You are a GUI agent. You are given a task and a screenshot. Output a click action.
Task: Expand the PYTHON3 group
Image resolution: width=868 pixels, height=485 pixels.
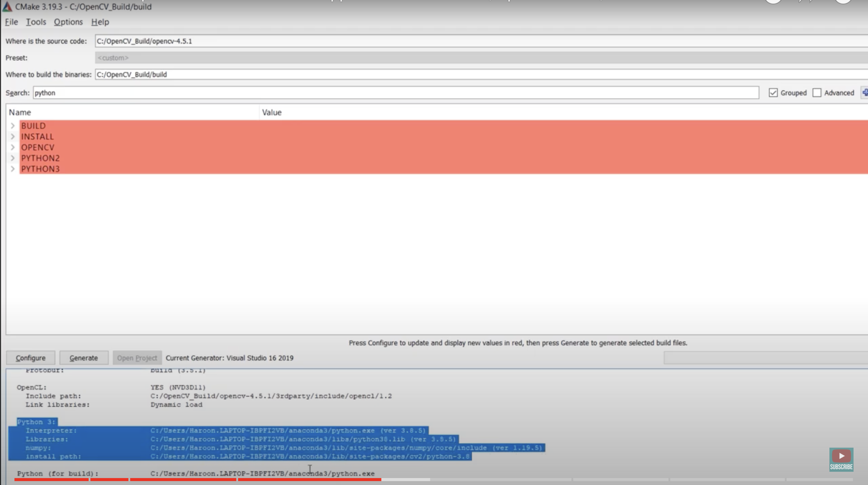point(13,169)
